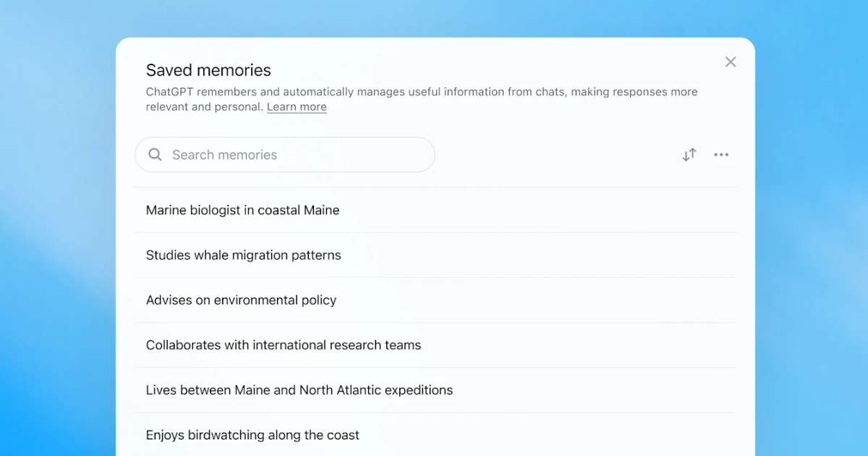Select memory 'Studies whale migration patterns'

click(x=435, y=255)
